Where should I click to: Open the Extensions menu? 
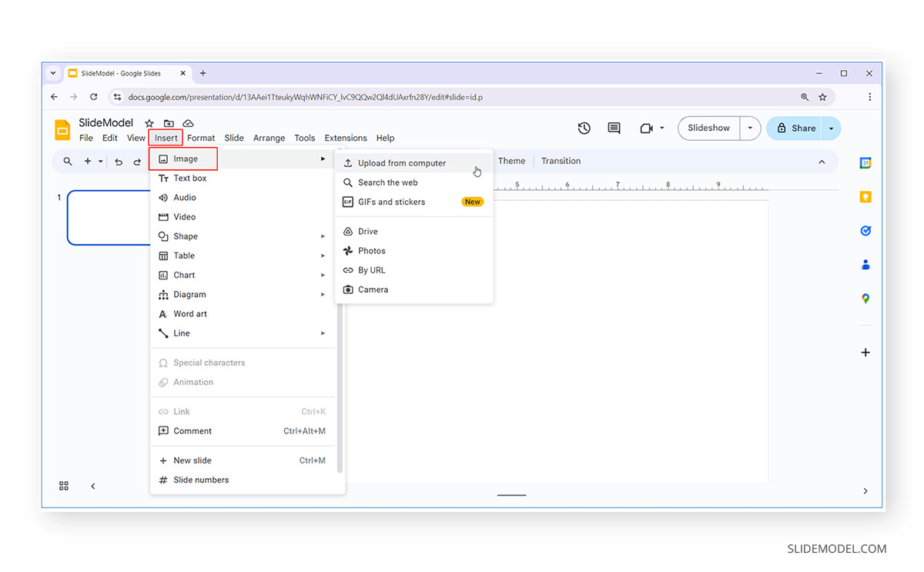346,139
